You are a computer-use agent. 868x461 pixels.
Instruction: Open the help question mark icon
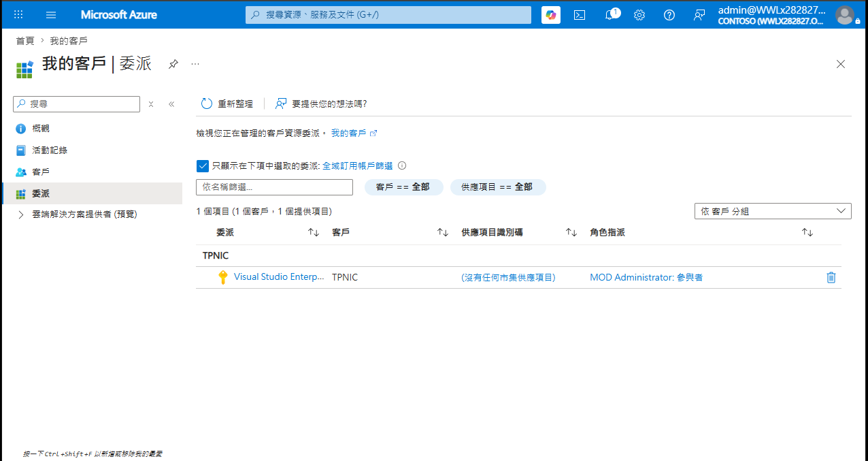click(x=669, y=14)
